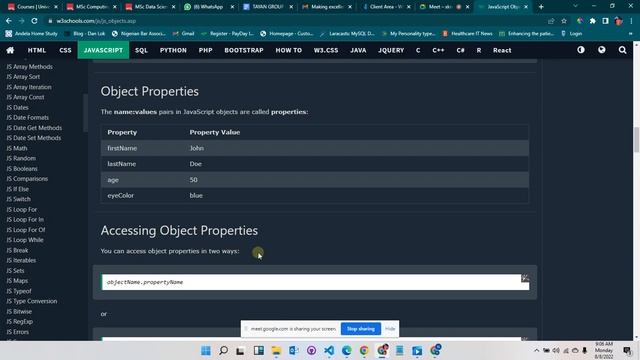The image size is (640, 360).
Task: Open a new tab with the plus button
Action: coord(541,7)
